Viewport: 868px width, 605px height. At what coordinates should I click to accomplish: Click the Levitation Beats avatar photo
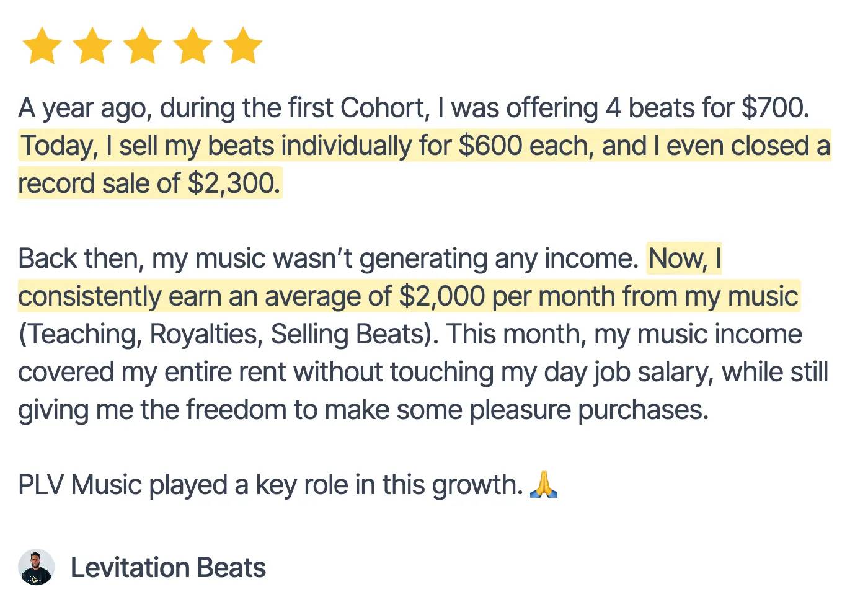(x=37, y=567)
